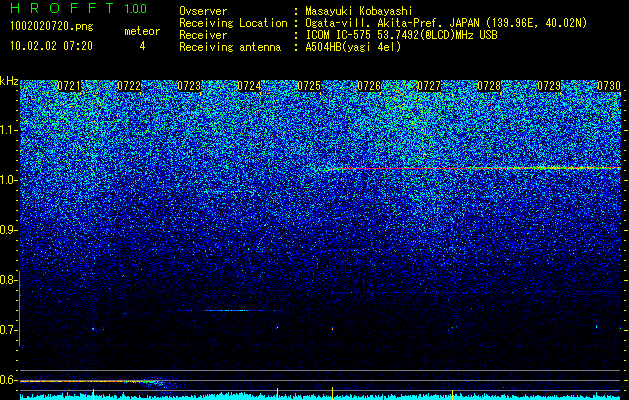Click the meteor count label
This screenshot has height=400, width=629.
142,31
